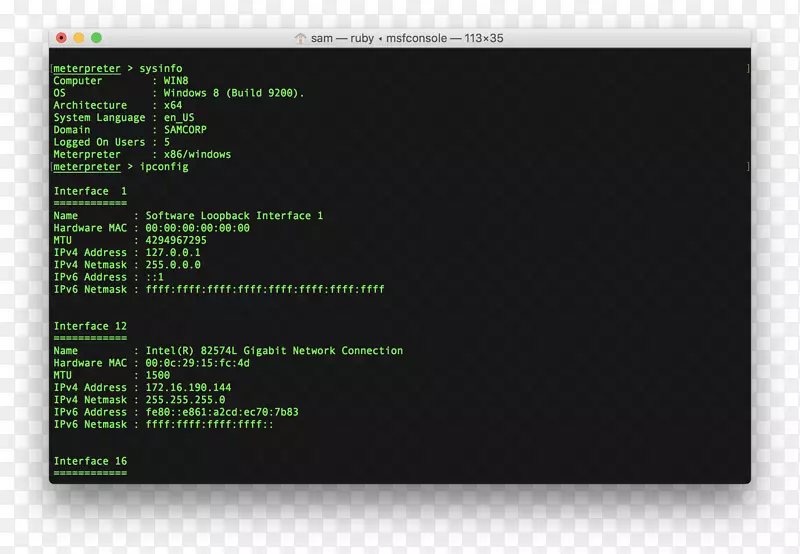
Task: Click the Logged On Users value '5'
Action: [167, 142]
